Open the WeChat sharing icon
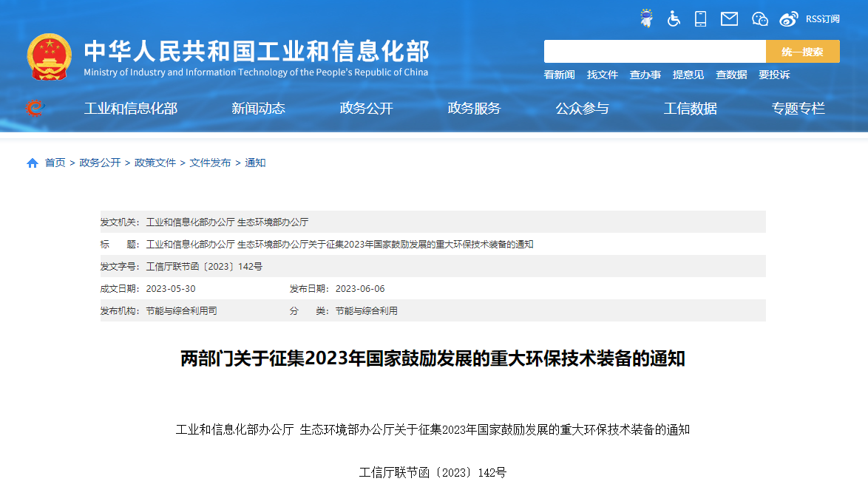This screenshot has height=504, width=868. (759, 18)
